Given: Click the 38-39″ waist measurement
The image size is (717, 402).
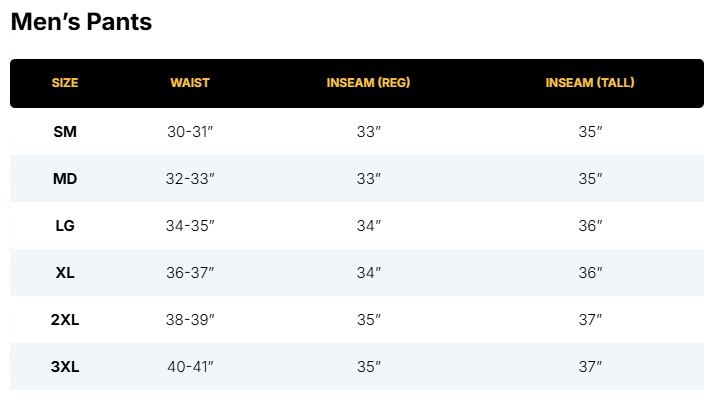Looking at the screenshot, I should point(190,320).
